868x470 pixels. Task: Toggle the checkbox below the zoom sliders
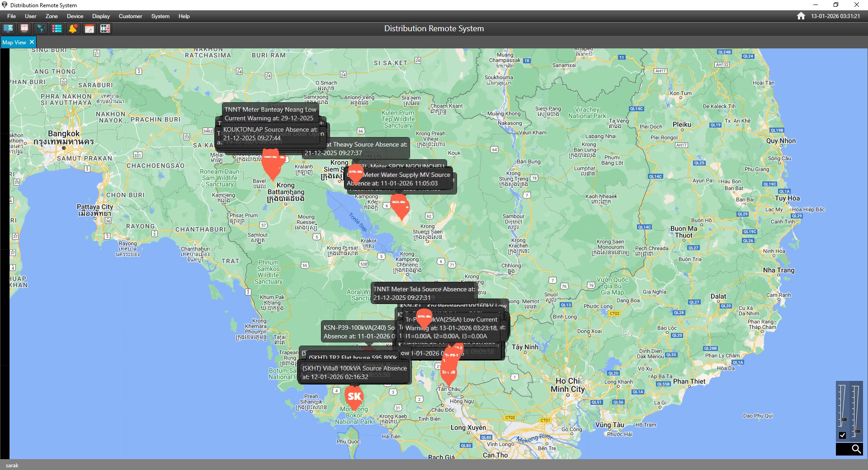point(842,436)
